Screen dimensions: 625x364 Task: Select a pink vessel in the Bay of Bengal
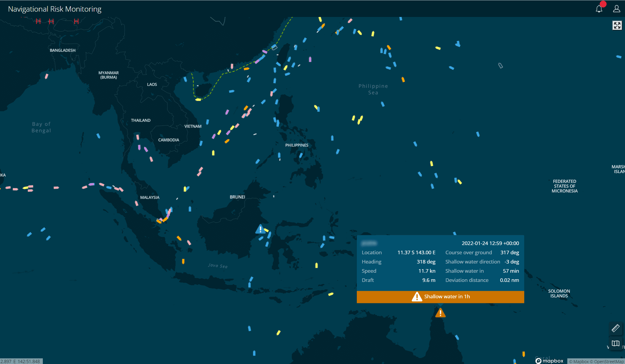point(46,77)
